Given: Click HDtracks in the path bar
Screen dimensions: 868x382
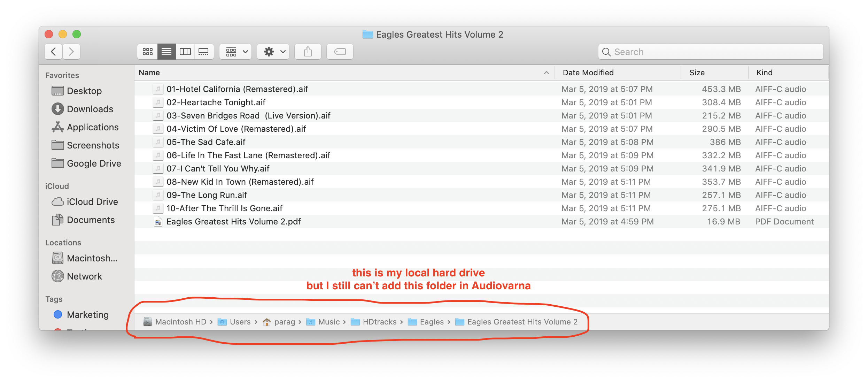Looking at the screenshot, I should 379,322.
